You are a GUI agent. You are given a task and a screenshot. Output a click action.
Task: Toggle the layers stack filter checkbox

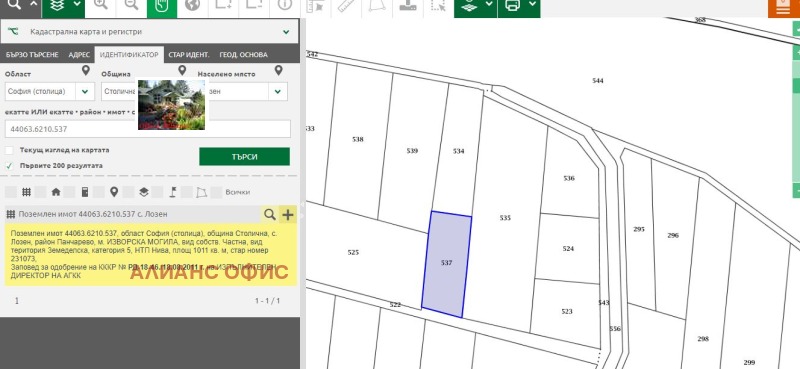[x=129, y=192]
